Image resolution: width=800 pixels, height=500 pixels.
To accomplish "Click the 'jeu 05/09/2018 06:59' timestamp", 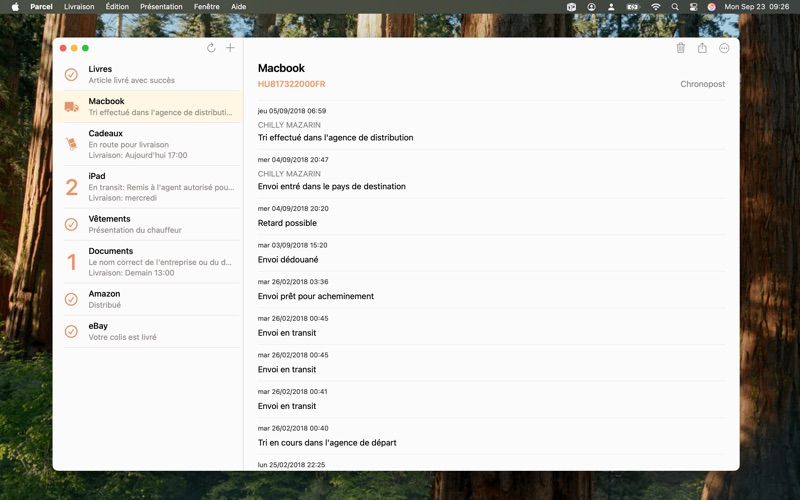I will (x=292, y=111).
